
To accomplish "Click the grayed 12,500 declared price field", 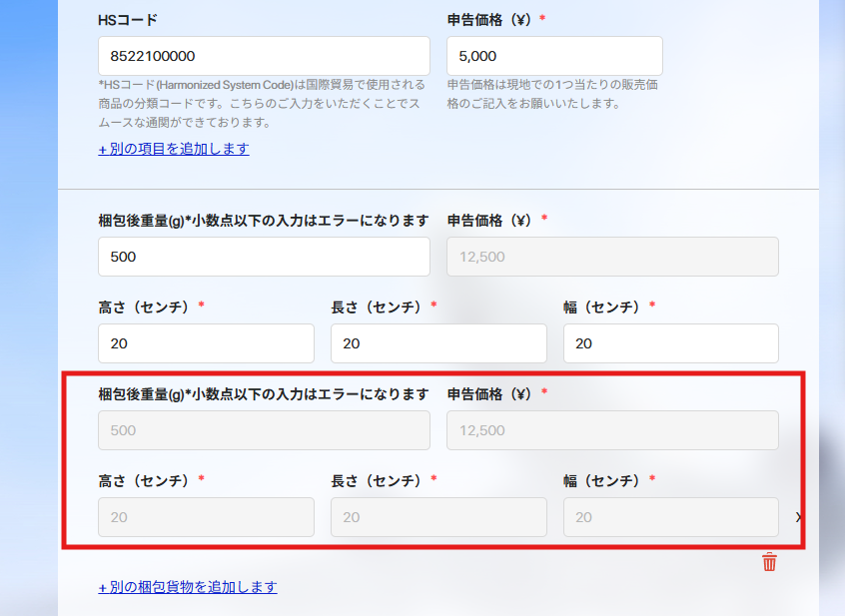I will pos(612,257).
